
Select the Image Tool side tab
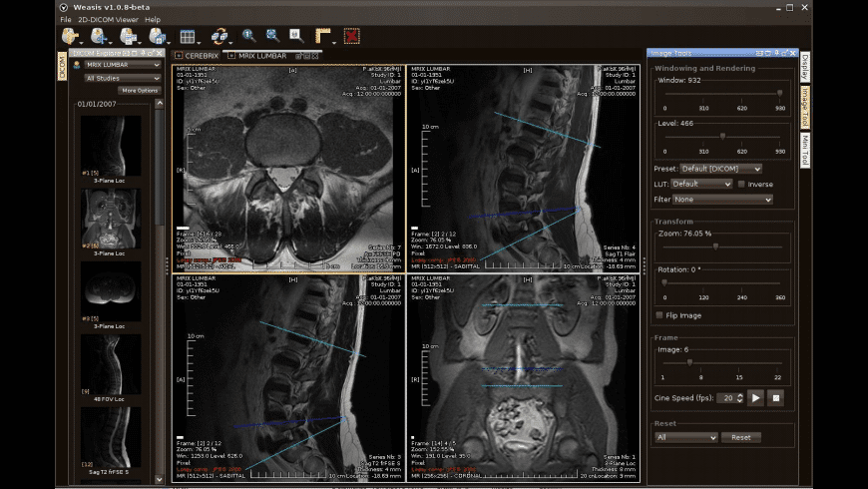805,107
